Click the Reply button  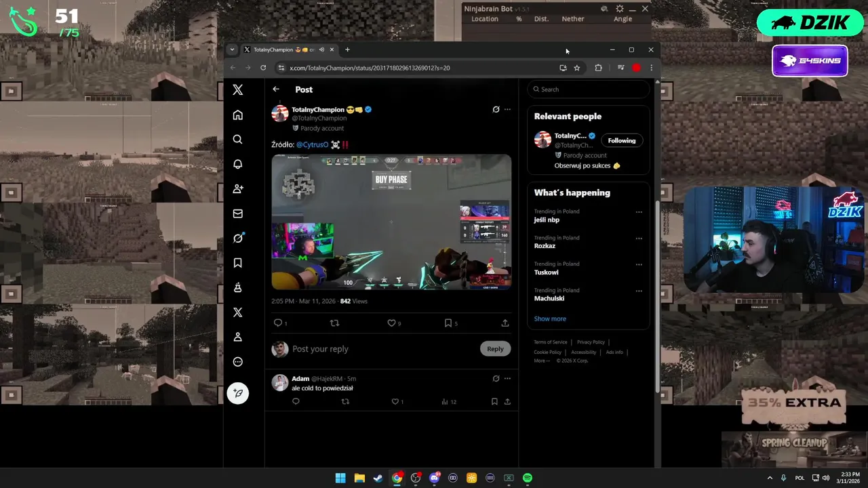coord(495,349)
